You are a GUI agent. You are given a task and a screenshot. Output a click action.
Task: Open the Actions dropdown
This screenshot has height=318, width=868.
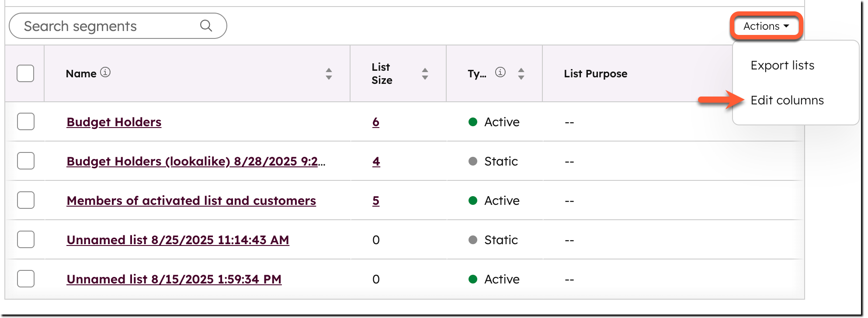pyautogui.click(x=766, y=26)
